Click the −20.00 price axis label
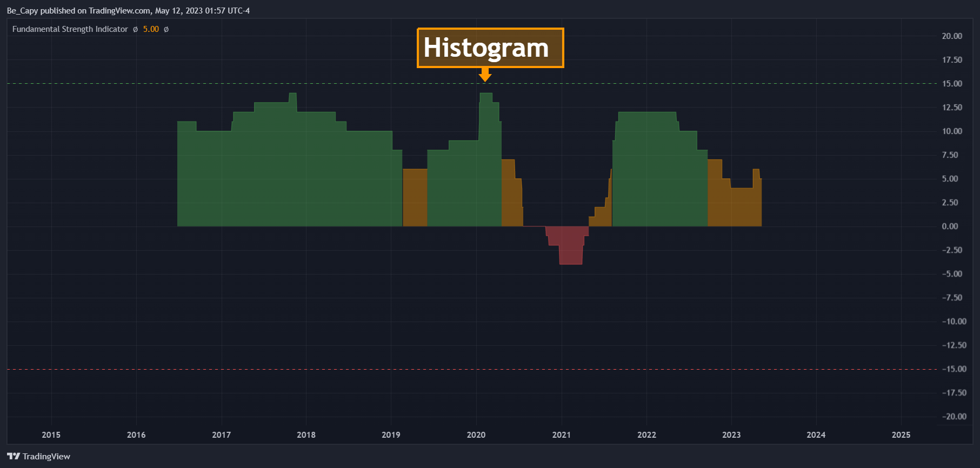This screenshot has height=468, width=980. [x=954, y=417]
